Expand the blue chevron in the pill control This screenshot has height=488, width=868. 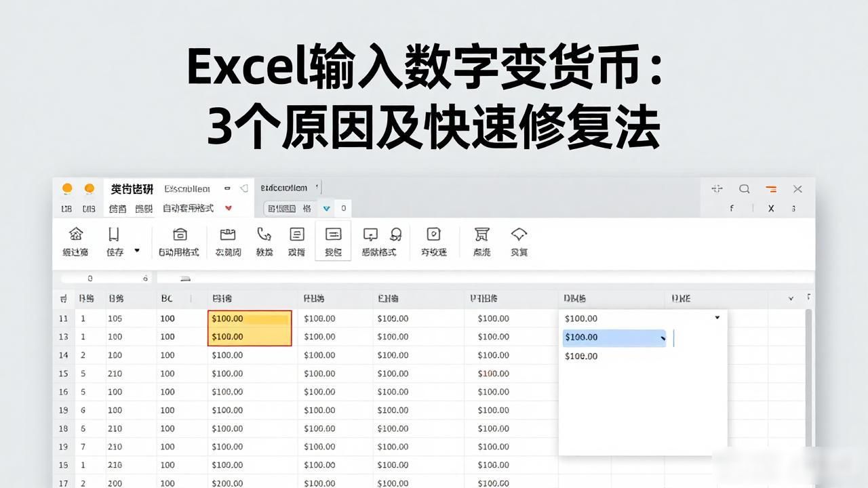[327, 209]
